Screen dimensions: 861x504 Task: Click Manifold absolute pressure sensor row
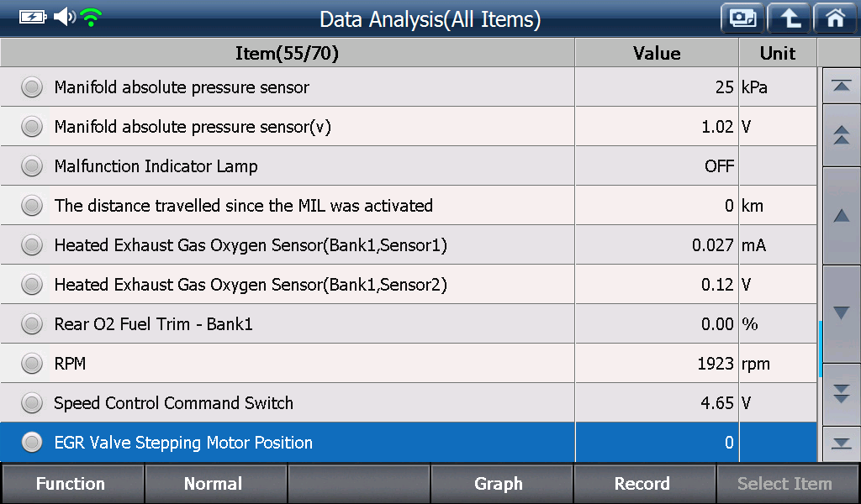(x=408, y=87)
